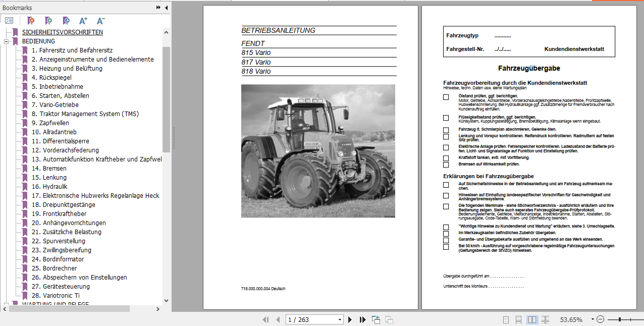Click the add new bookmark icon
The height and width of the screenshot is (326, 644).
[48, 21]
